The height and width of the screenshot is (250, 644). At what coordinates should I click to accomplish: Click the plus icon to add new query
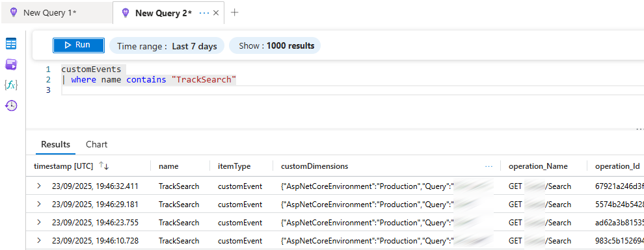click(235, 12)
